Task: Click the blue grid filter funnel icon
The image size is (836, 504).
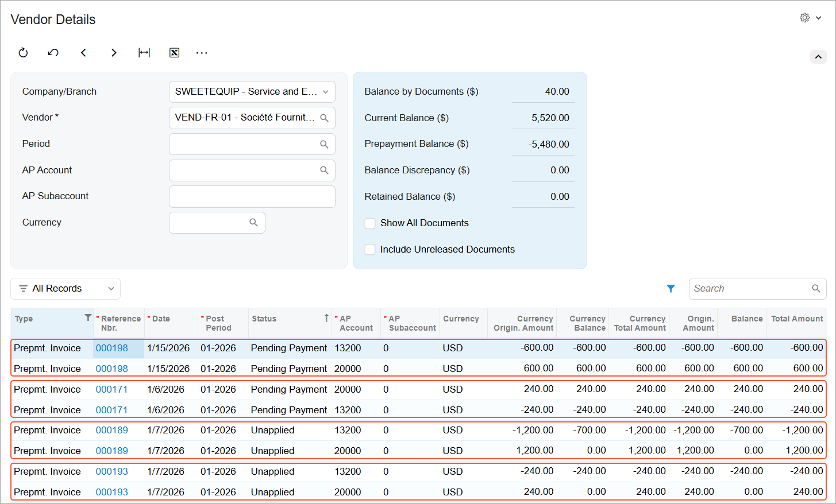Action: [x=671, y=289]
